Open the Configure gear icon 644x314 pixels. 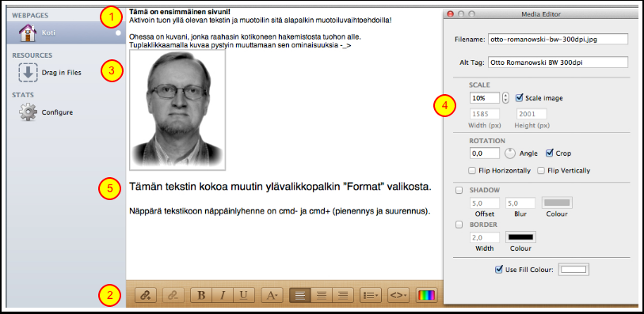point(28,112)
